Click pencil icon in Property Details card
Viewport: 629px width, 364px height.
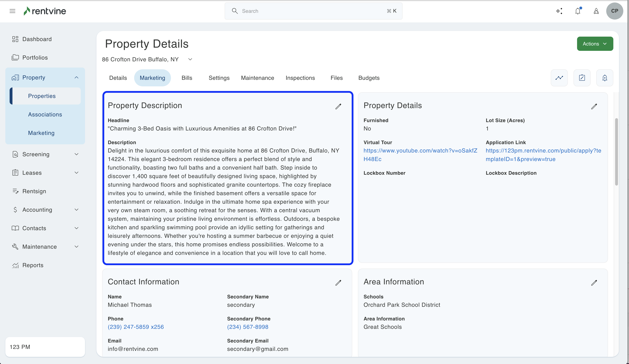(594, 106)
